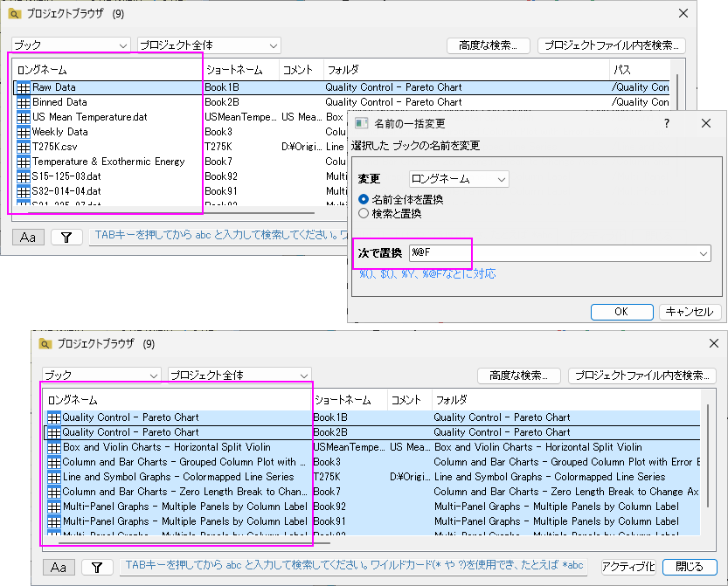Click the アクティブ化 button
Image resolution: width=728 pixels, height=586 pixels.
(x=628, y=567)
